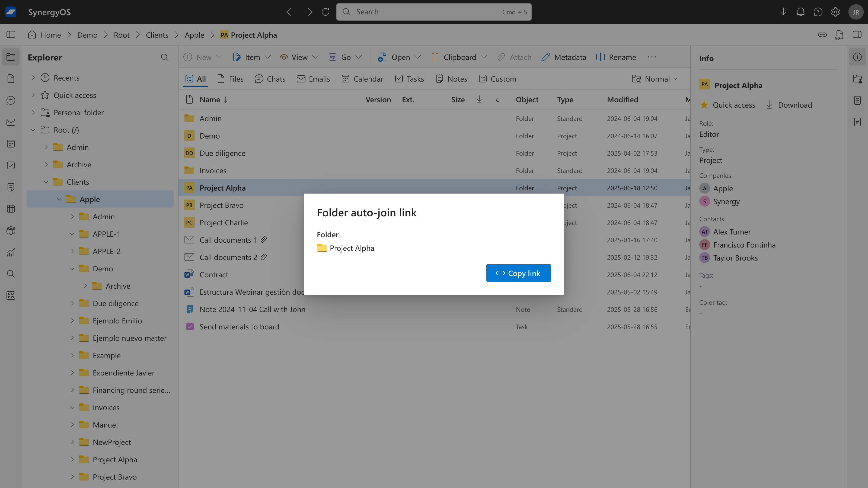Image resolution: width=868 pixels, height=488 pixels.
Task: Open the chat icon in left sidebar
Action: coord(11,100)
